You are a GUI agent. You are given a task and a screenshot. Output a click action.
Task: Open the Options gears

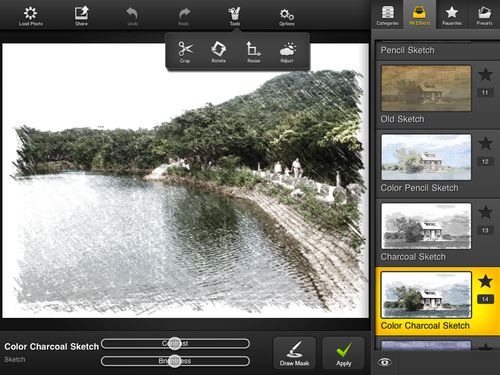point(287,16)
